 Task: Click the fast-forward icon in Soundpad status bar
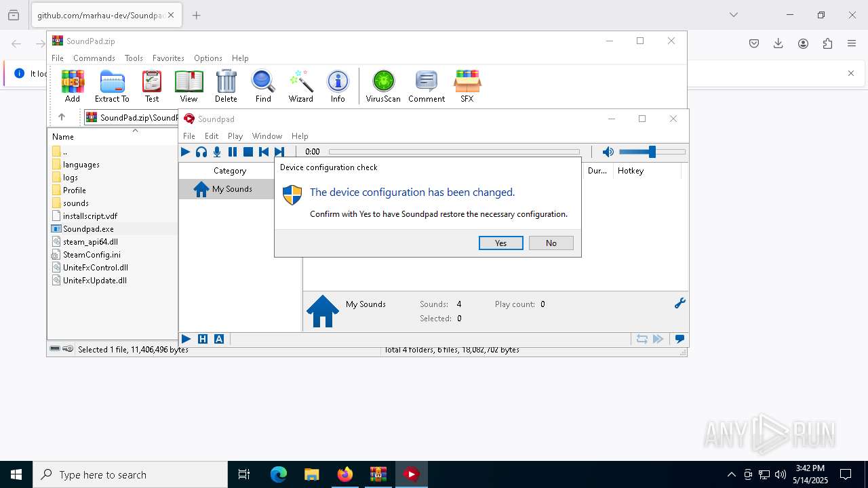point(658,339)
